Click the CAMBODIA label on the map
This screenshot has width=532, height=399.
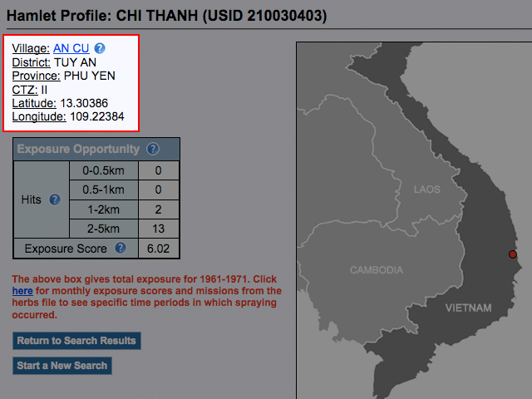pyautogui.click(x=377, y=270)
